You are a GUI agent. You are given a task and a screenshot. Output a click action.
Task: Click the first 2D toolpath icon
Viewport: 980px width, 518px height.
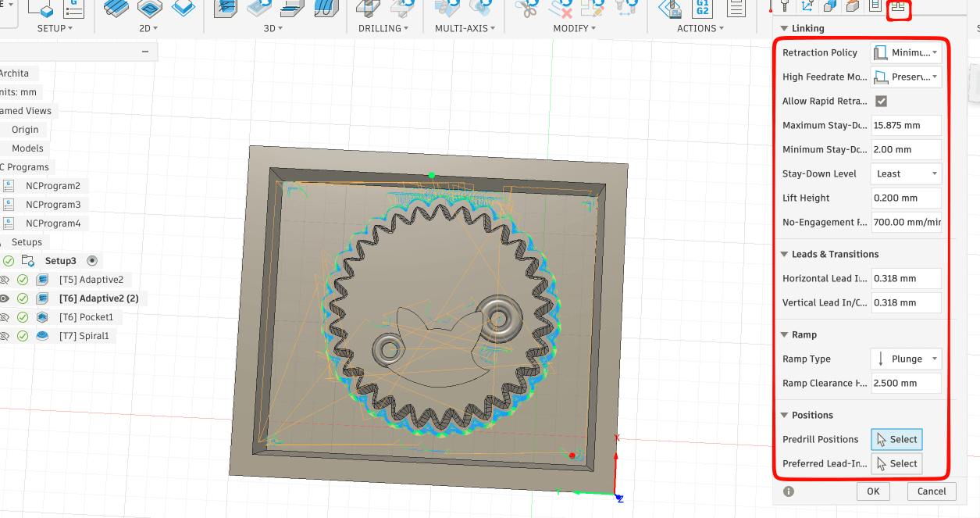pyautogui.click(x=117, y=8)
